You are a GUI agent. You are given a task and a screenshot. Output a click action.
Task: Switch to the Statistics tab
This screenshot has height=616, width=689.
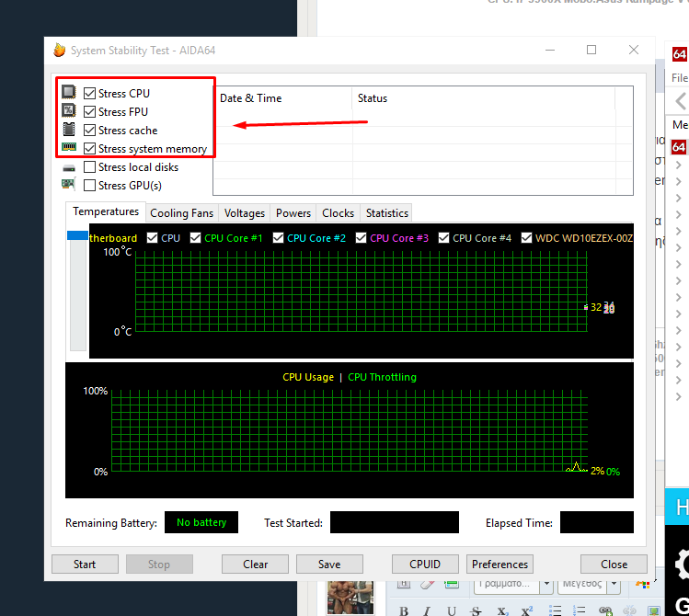point(386,213)
